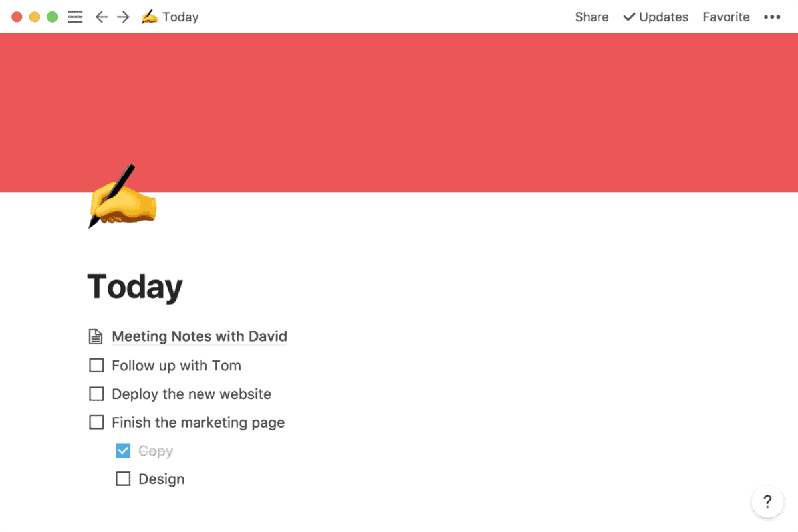Tick the Deploy the new website checkbox
The image size is (798, 532).
point(97,394)
